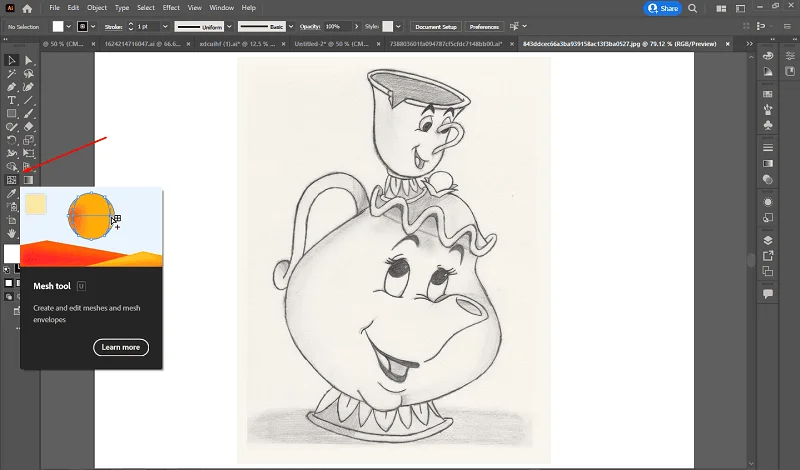
Task: Choose the Pen tool
Action: tap(11, 87)
